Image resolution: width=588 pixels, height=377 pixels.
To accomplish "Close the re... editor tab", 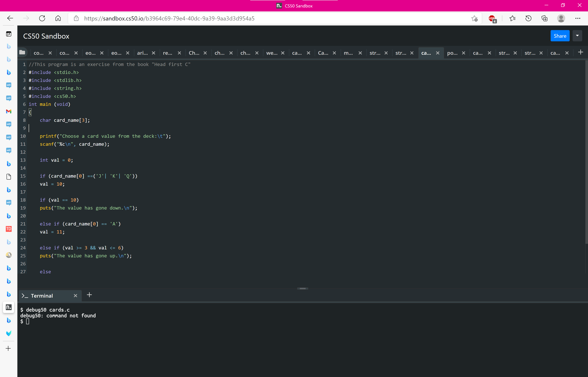I will 179,53.
